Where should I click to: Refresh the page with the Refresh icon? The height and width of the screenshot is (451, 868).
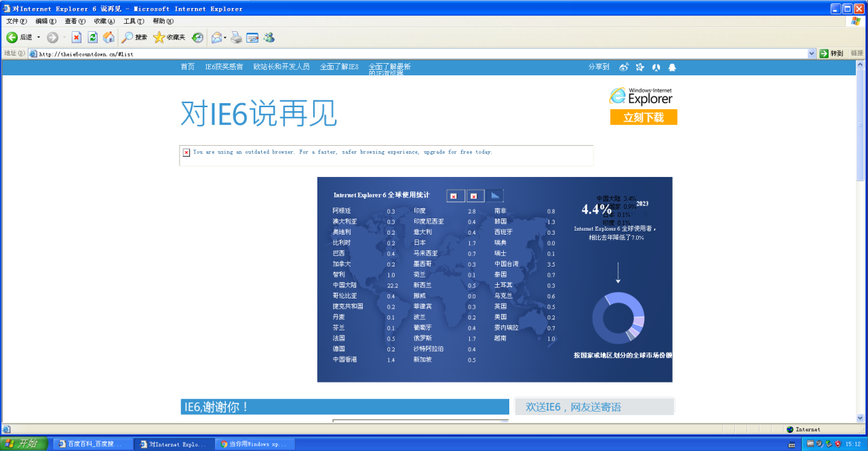tap(92, 37)
